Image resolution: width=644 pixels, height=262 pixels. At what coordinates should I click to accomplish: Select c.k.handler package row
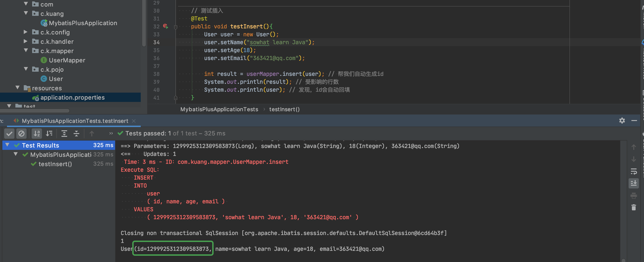pos(70,41)
